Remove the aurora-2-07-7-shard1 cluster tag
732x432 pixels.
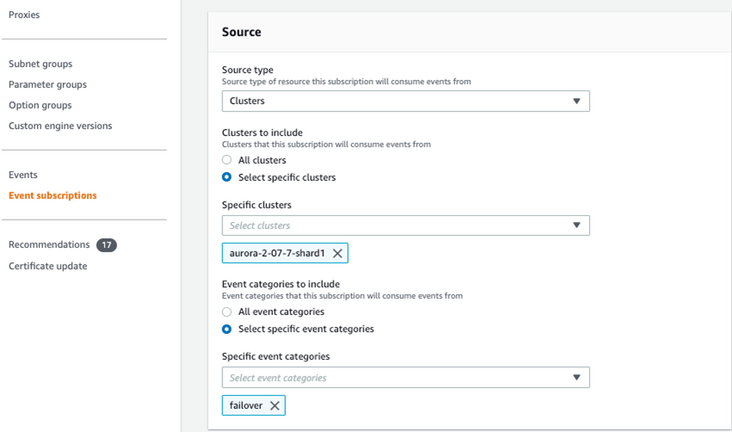point(338,254)
